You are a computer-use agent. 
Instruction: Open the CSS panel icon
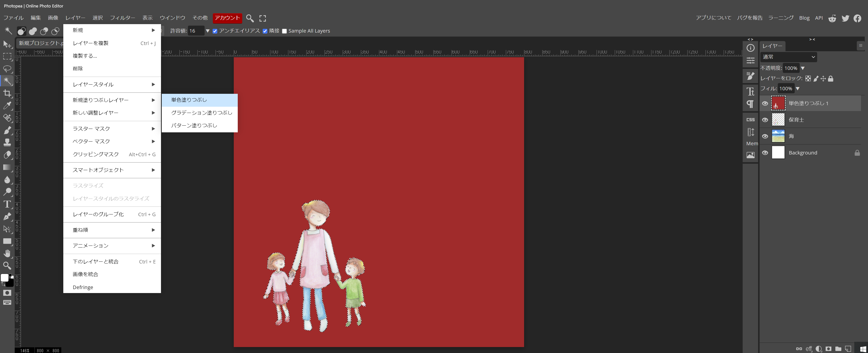(750, 119)
